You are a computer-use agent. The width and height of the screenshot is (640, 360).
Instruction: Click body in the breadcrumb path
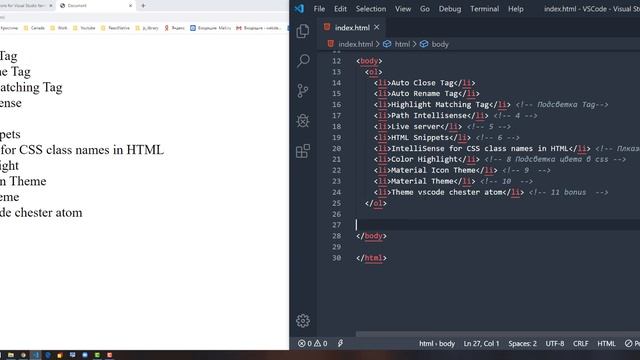click(440, 44)
